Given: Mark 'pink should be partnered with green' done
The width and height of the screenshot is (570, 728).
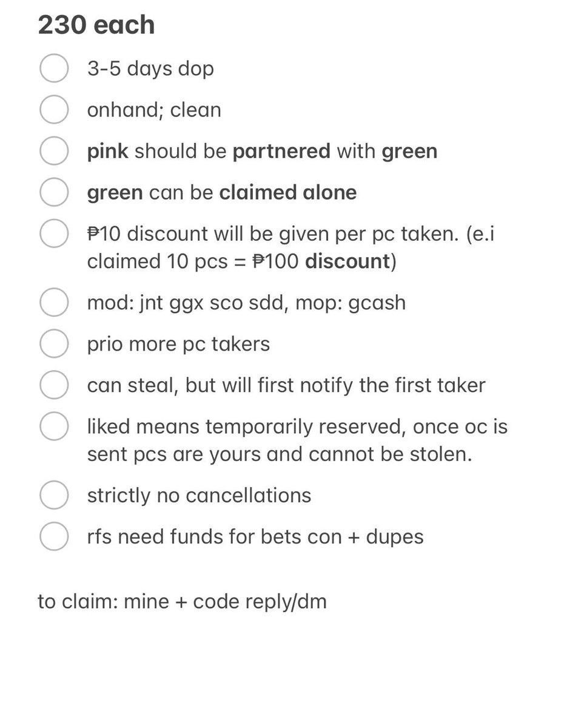Looking at the screenshot, I should point(53,151).
